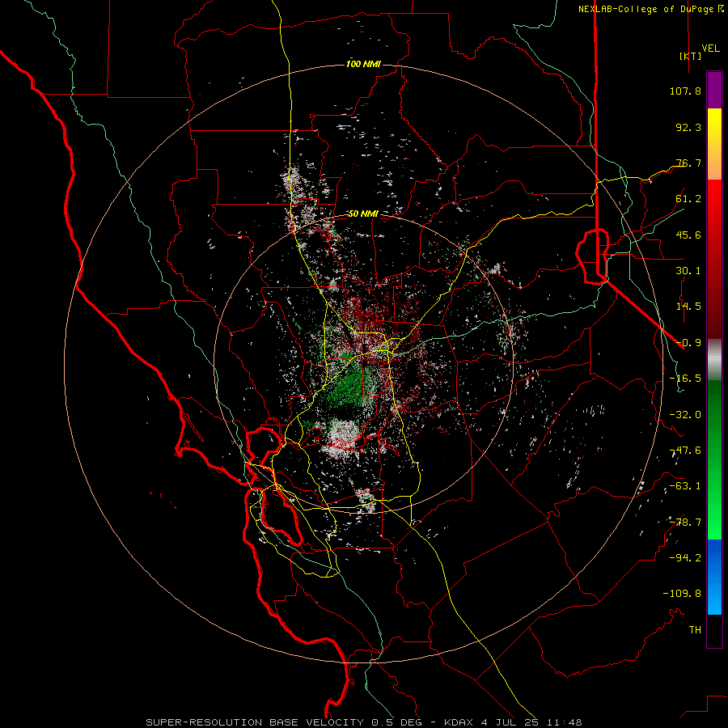Image resolution: width=728 pixels, height=728 pixels.
Task: Select the 92.3 legend value
Action: click(x=688, y=127)
